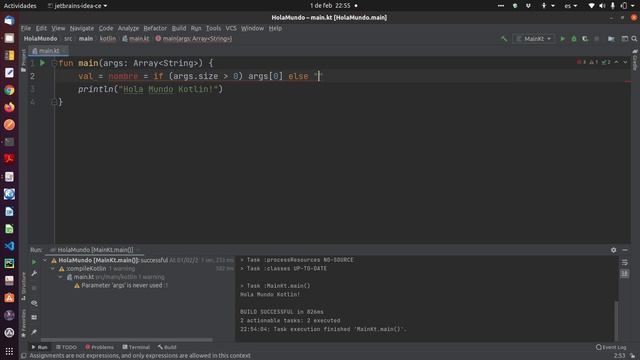Screen dimensions: 640x360
Task: Switch to the Run bottom tool tab
Action: (40, 347)
